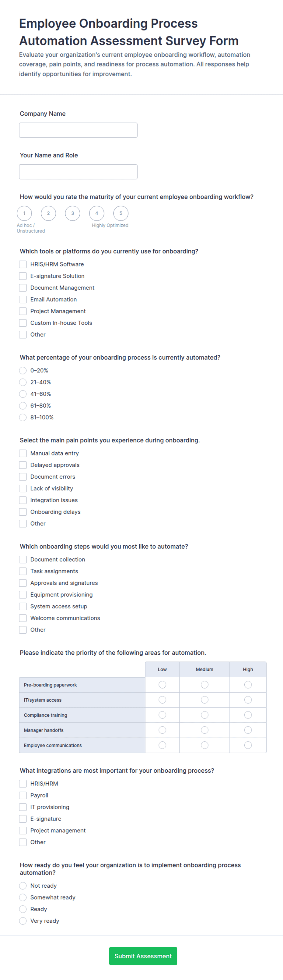
Task: Check Manual data entry pain point
Action: click(23, 453)
